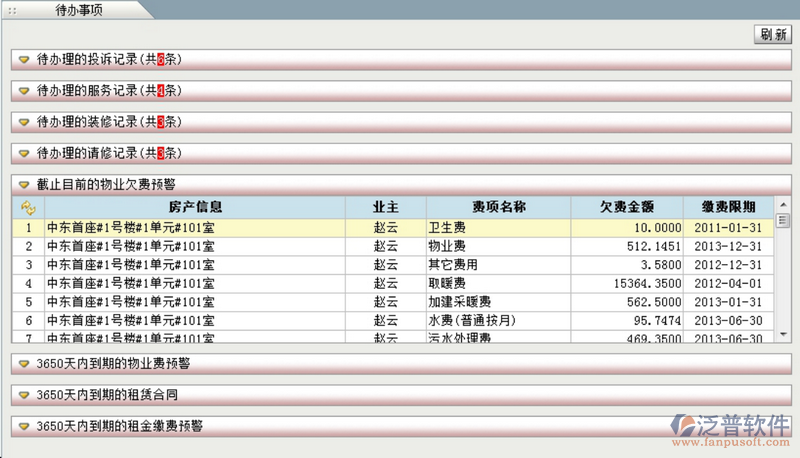The width and height of the screenshot is (800, 458).
Task: Click 水费(普通按月) fee name cell
Action: pos(499,321)
